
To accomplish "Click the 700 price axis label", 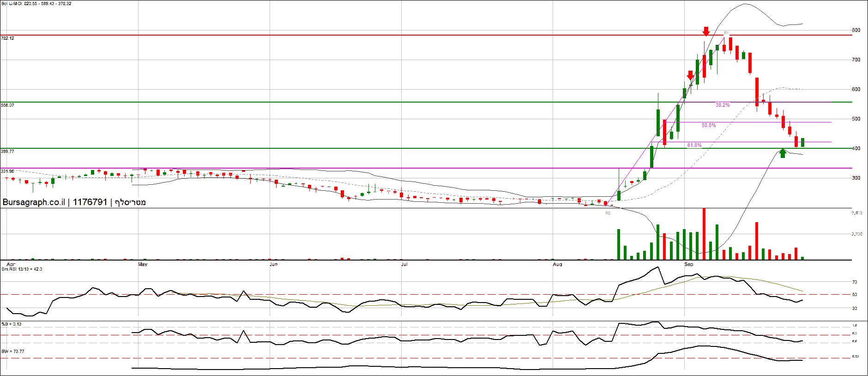I will (856, 60).
